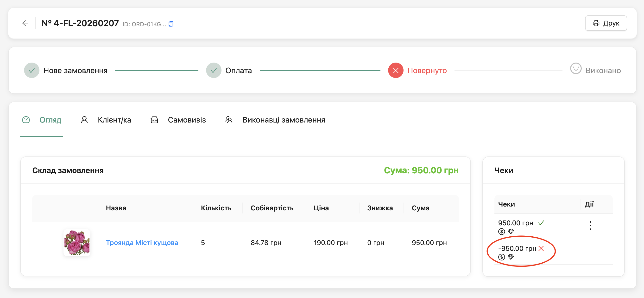Open the Клієнт/ка tab

click(x=114, y=120)
